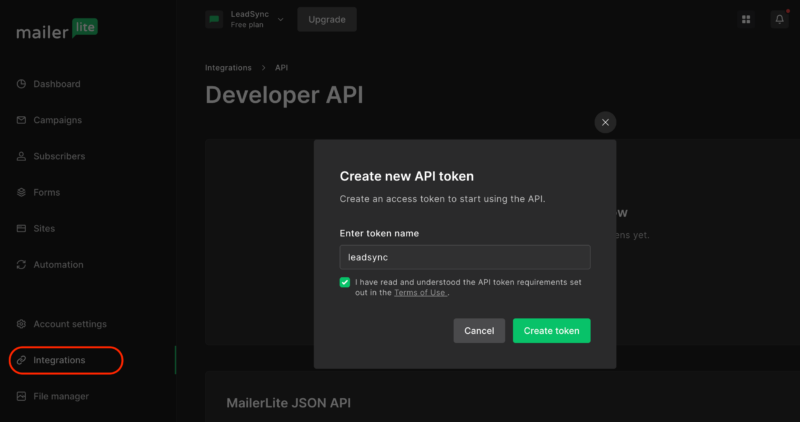Click the Create token button

coord(551,331)
